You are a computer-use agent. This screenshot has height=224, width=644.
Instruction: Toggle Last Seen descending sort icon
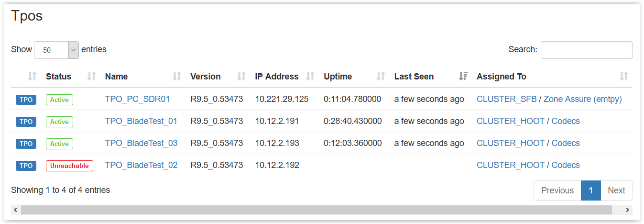click(463, 76)
